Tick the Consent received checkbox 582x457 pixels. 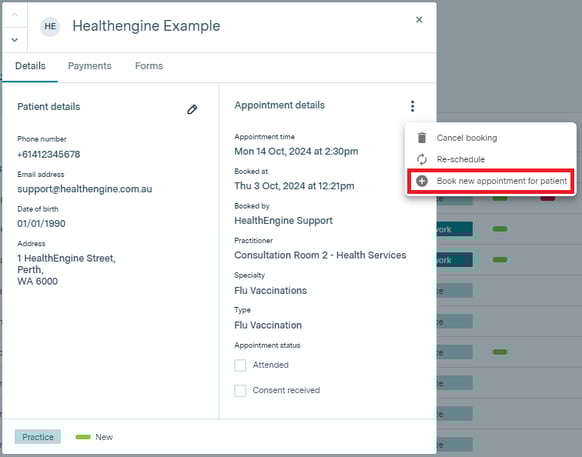pyautogui.click(x=240, y=391)
